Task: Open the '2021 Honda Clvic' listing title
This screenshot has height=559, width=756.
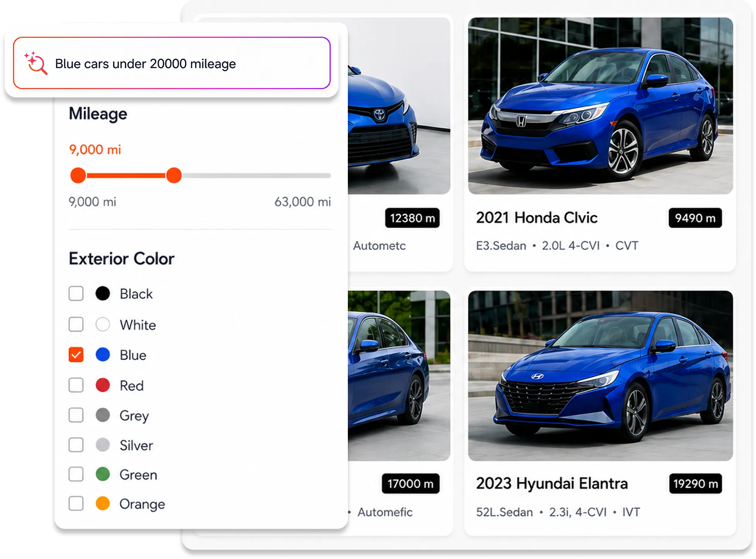Action: coord(537,218)
